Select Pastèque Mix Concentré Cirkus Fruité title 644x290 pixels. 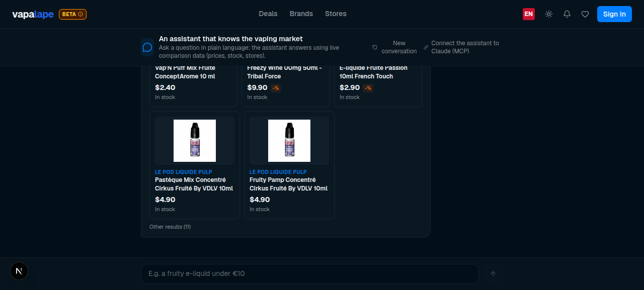click(x=194, y=184)
